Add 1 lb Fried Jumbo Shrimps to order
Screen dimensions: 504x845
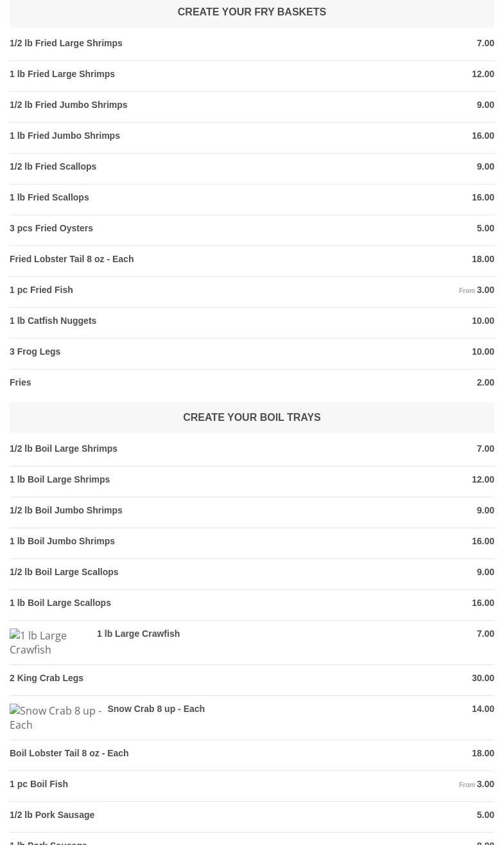pyautogui.click(x=65, y=136)
